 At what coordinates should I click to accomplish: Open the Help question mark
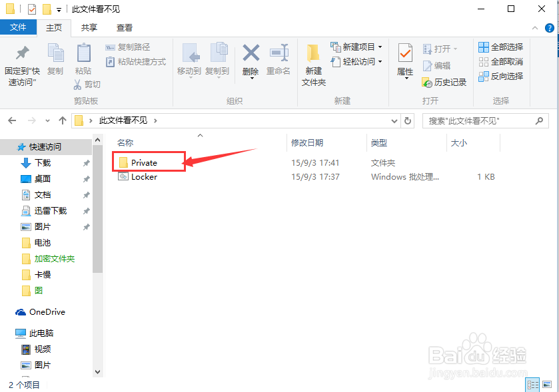point(550,28)
